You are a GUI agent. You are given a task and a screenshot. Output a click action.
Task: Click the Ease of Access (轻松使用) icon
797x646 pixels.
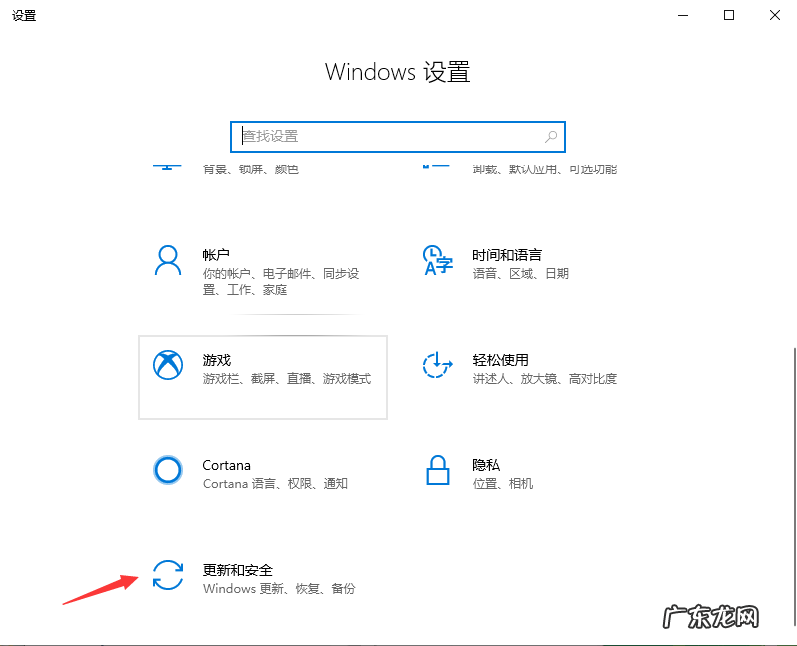(437, 365)
